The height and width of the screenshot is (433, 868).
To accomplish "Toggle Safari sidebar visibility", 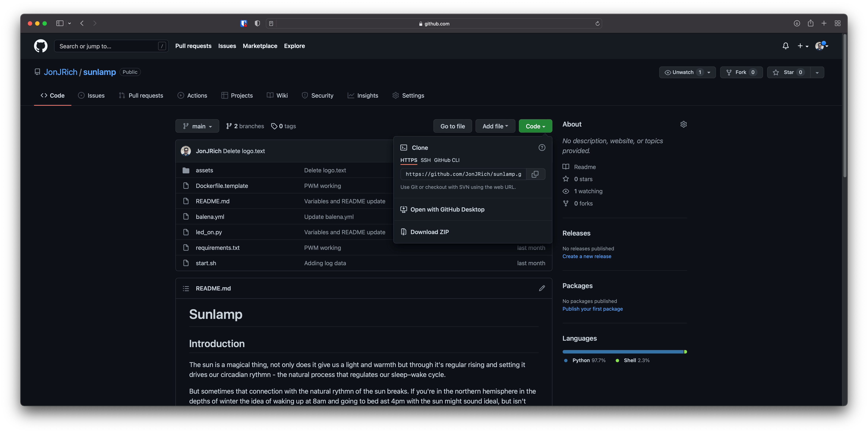I will tap(60, 23).
